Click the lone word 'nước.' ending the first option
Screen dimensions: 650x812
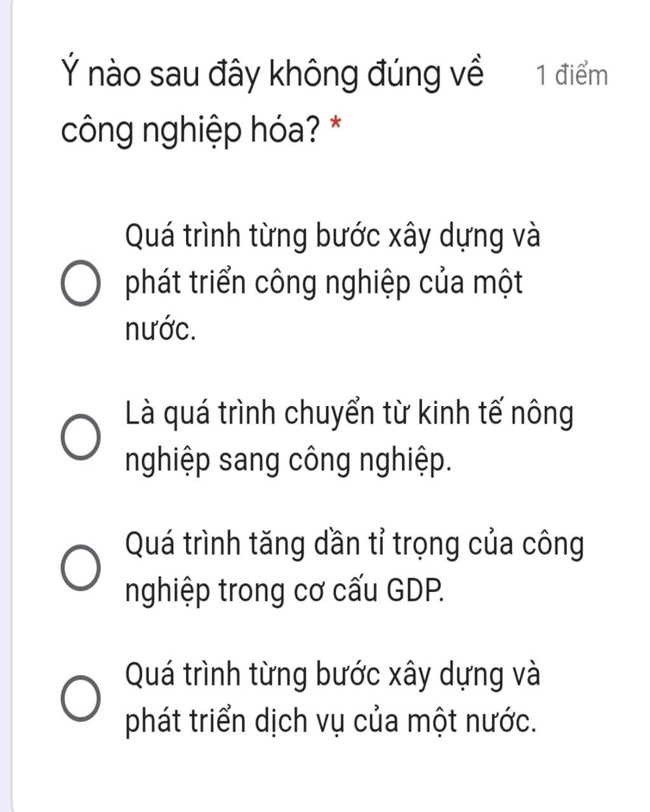160,330
